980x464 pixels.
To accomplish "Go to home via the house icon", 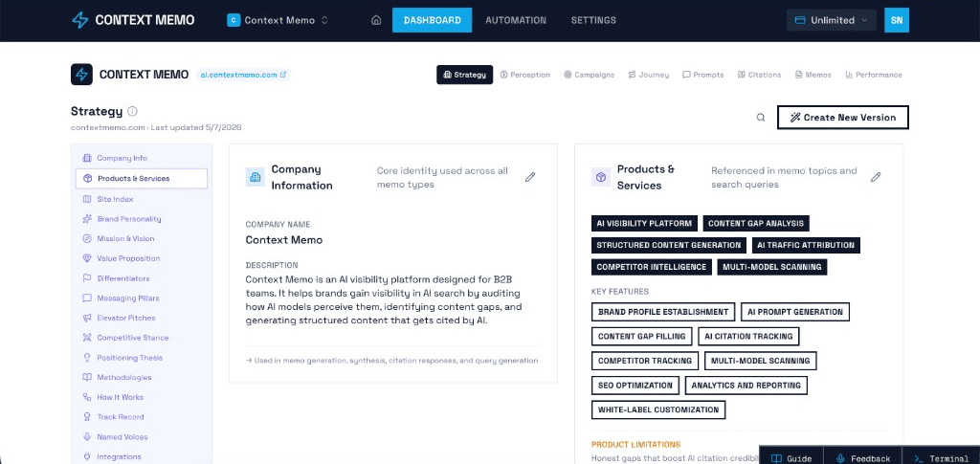I will (x=376, y=20).
